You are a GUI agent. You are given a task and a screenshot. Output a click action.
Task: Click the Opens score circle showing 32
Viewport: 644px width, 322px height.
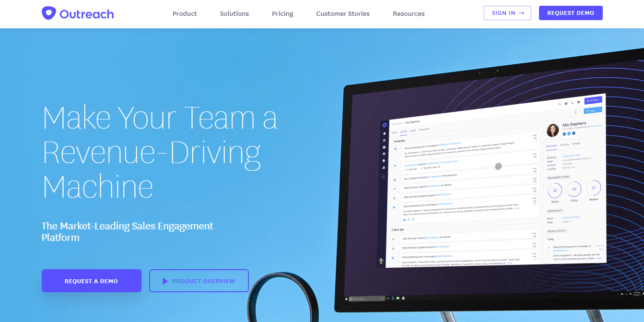pos(555,191)
